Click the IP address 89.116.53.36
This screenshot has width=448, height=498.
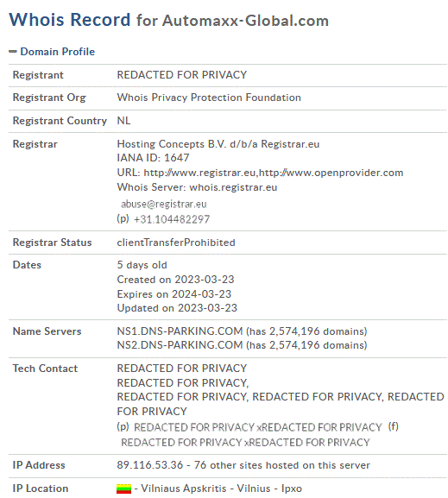(150, 465)
